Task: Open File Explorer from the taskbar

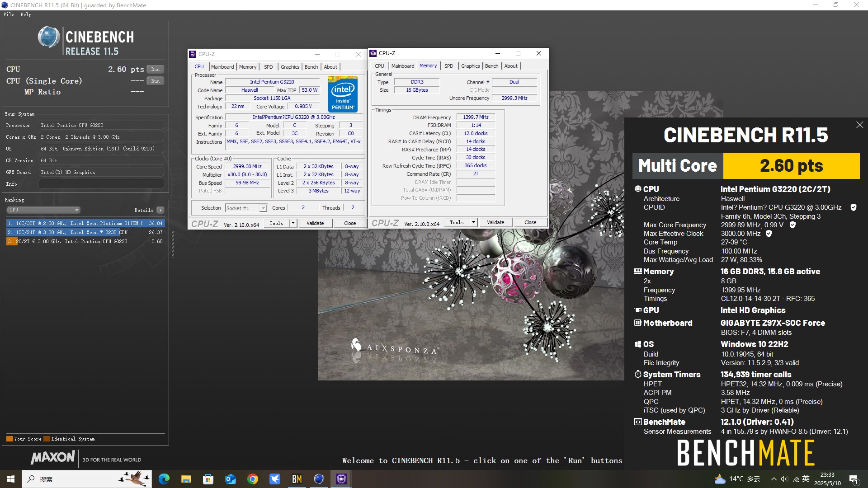Action: (186, 479)
